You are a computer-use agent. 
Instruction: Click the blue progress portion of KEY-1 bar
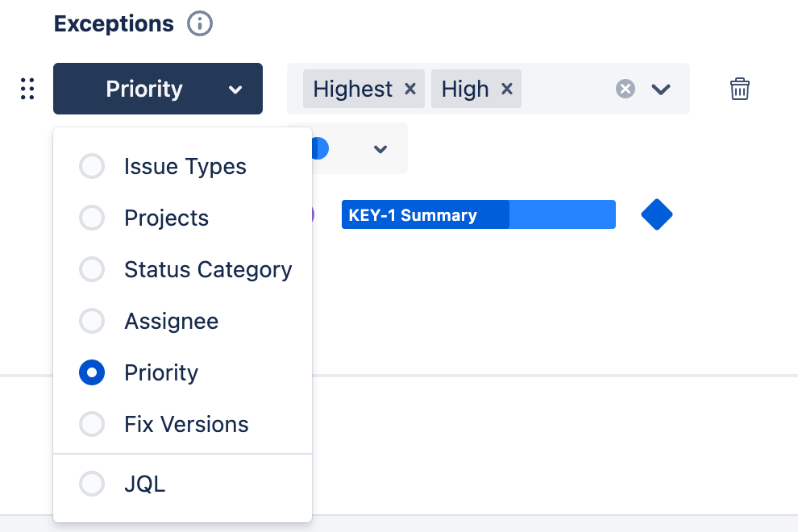click(563, 214)
